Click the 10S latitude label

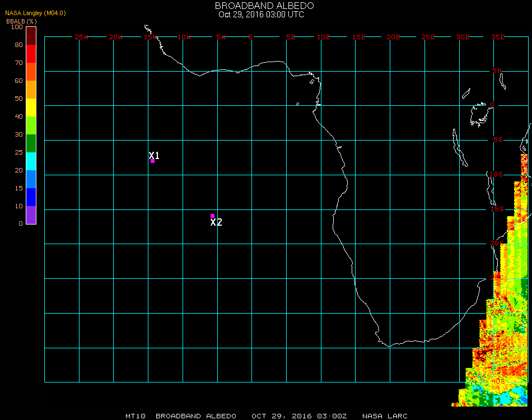[496, 174]
